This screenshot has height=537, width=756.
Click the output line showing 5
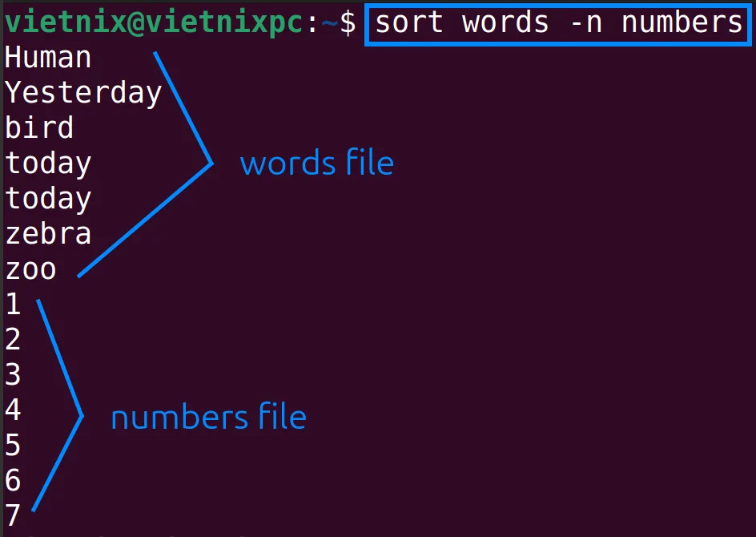point(13,445)
